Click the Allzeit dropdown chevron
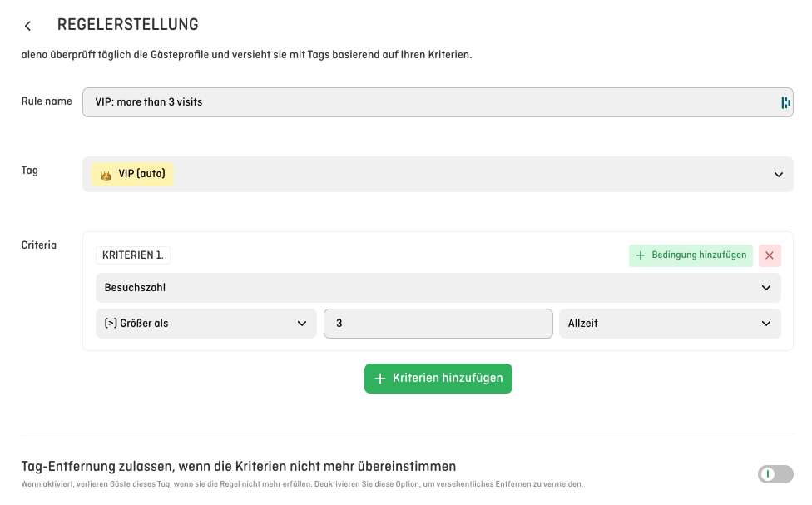Screen dimensions: 812x505 766,324
